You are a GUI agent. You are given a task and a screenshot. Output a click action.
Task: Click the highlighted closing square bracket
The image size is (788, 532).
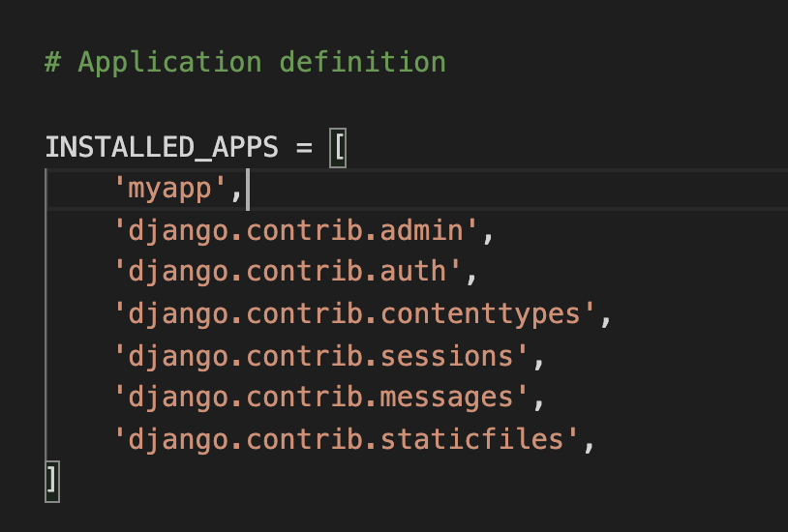point(52,481)
